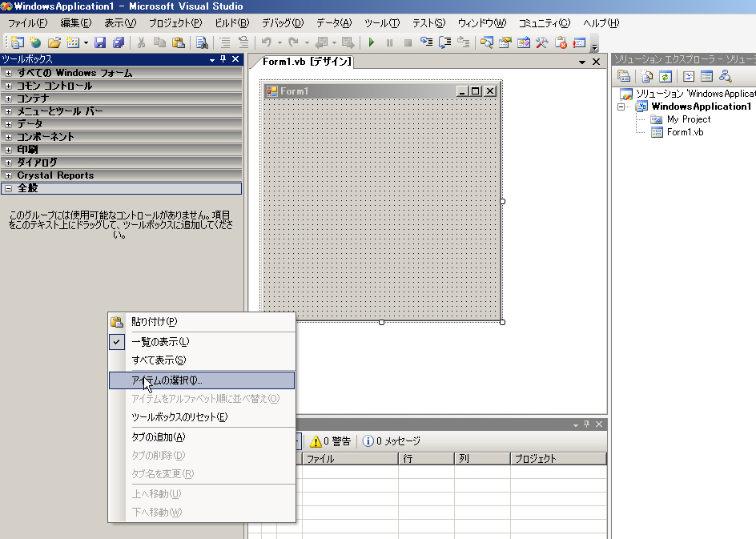Click Refresh icon in Solution Explorer

tap(666, 76)
